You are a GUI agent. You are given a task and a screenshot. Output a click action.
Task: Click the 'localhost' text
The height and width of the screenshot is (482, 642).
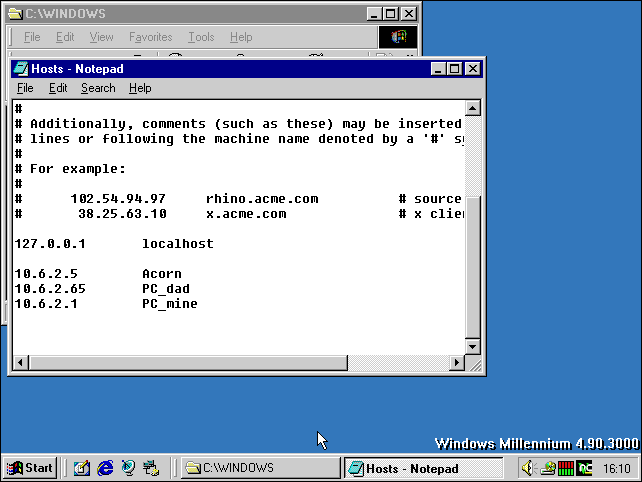click(x=178, y=244)
